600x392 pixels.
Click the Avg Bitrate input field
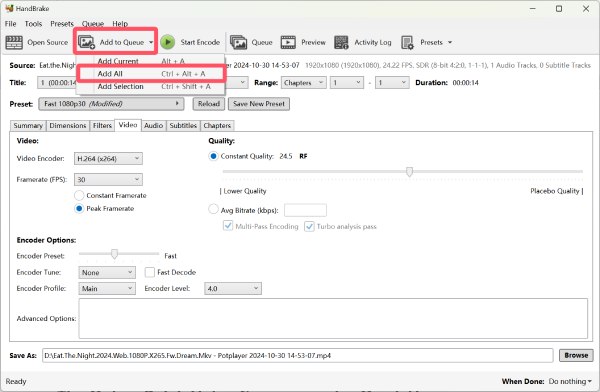(x=305, y=210)
